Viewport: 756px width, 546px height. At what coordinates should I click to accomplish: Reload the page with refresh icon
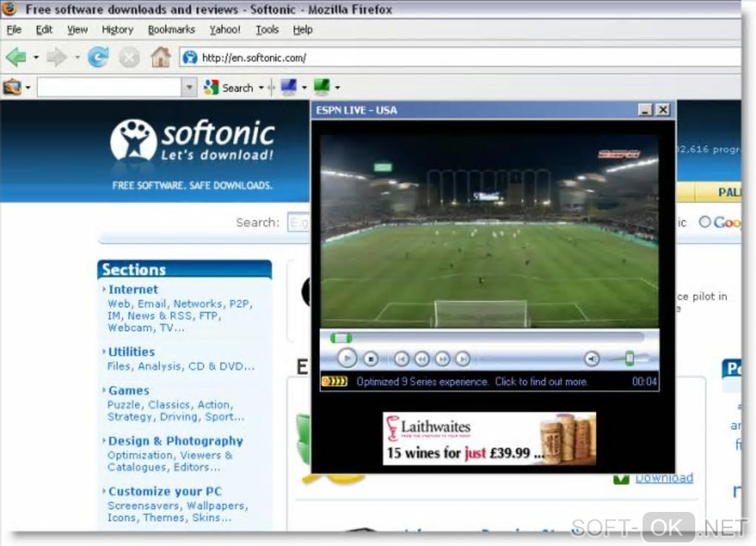point(98,57)
